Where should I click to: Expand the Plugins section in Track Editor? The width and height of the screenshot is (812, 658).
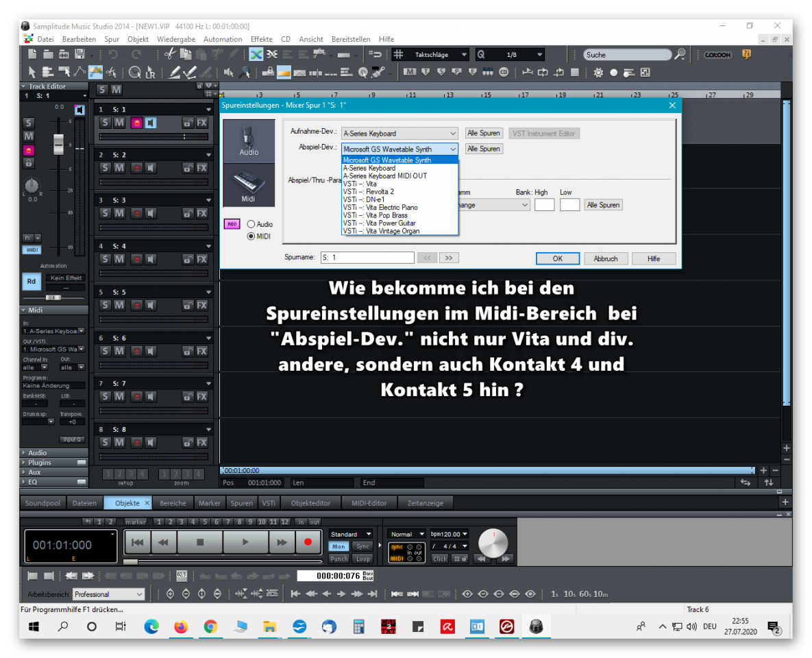[x=54, y=463]
